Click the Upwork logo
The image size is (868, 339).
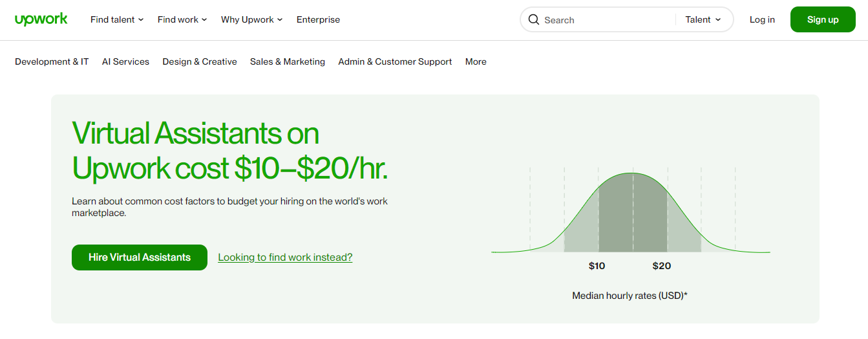tap(41, 19)
